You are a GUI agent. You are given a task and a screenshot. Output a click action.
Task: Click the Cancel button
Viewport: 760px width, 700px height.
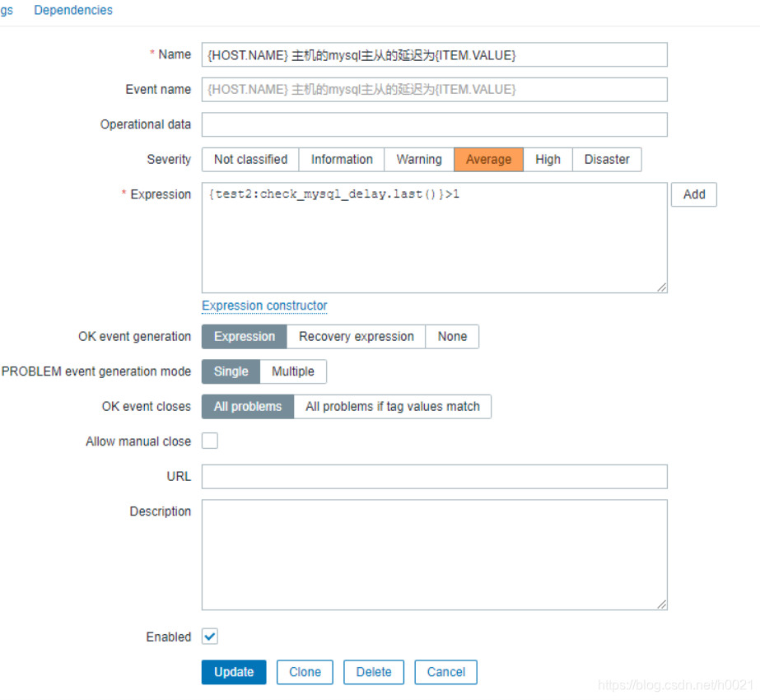tap(445, 672)
